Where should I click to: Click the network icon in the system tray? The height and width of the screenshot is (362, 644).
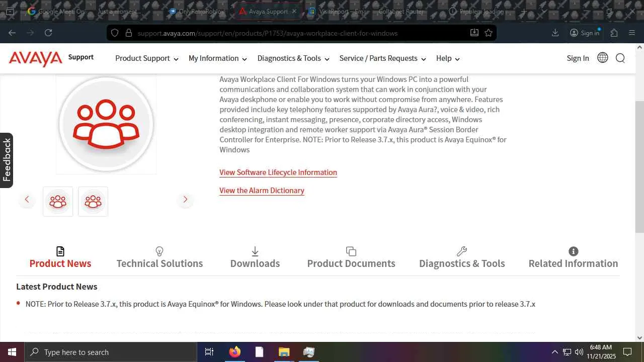[x=567, y=352]
